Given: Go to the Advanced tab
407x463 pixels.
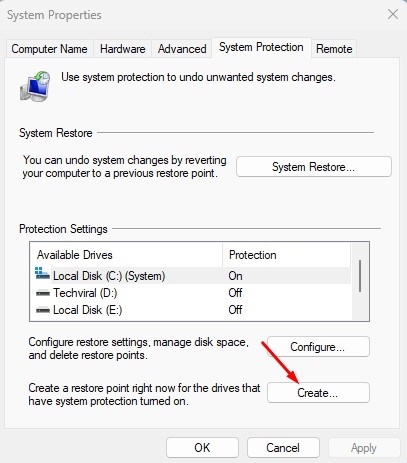Looking at the screenshot, I should (x=182, y=49).
